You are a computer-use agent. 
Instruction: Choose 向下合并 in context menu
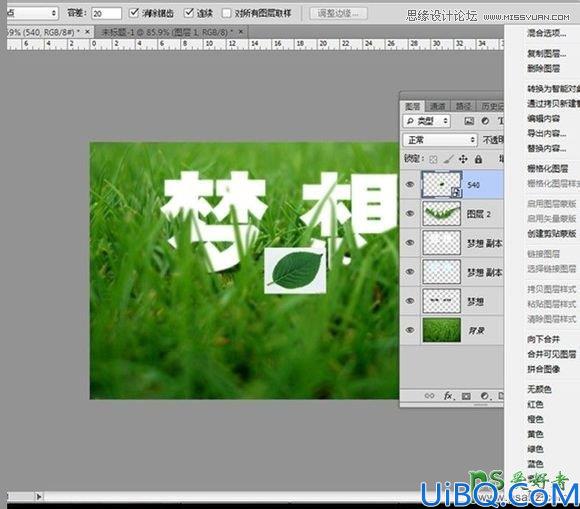(x=544, y=339)
